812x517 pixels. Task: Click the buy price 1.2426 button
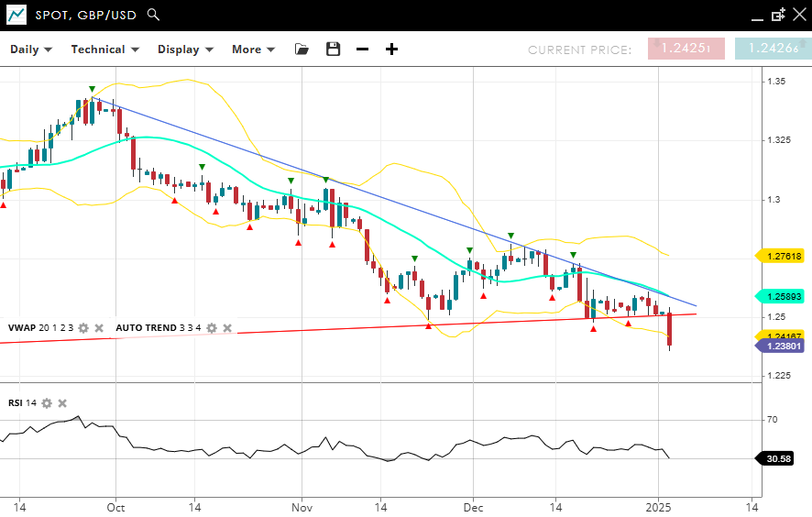pos(772,49)
